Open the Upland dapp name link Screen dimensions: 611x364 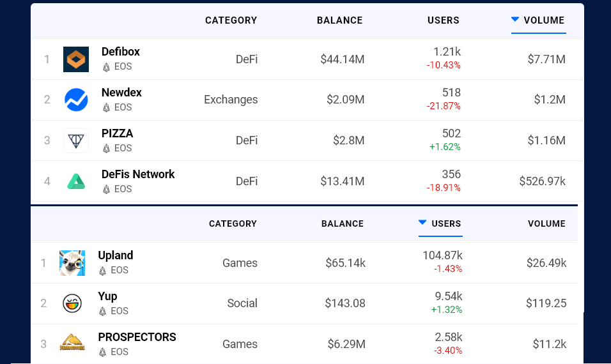tap(115, 255)
